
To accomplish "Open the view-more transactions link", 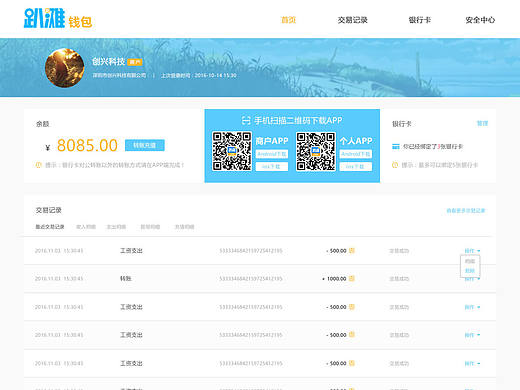I will click(x=466, y=211).
